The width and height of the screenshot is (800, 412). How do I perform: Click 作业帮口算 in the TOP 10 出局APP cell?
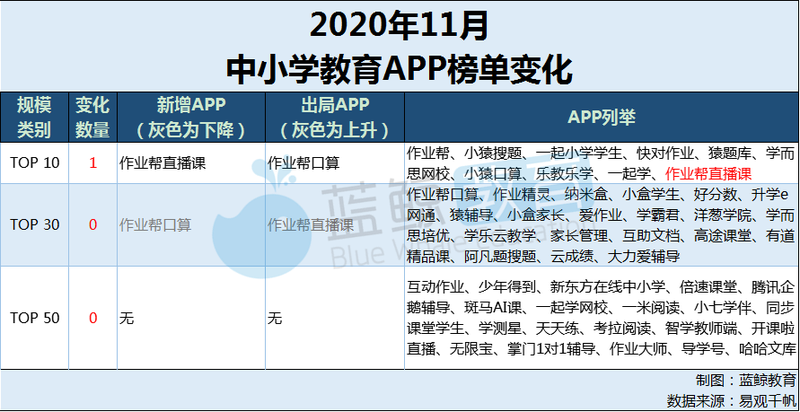[303, 163]
